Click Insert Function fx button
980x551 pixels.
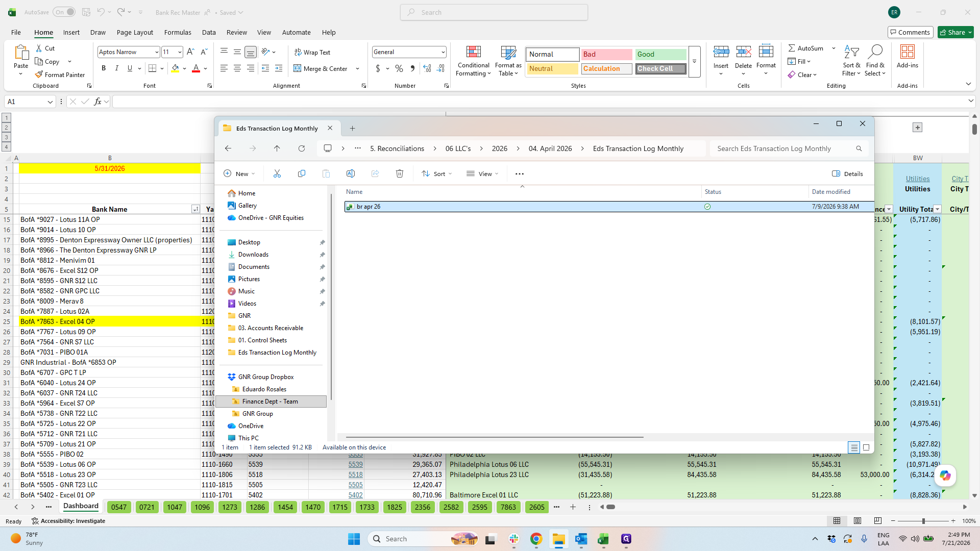[98, 102]
